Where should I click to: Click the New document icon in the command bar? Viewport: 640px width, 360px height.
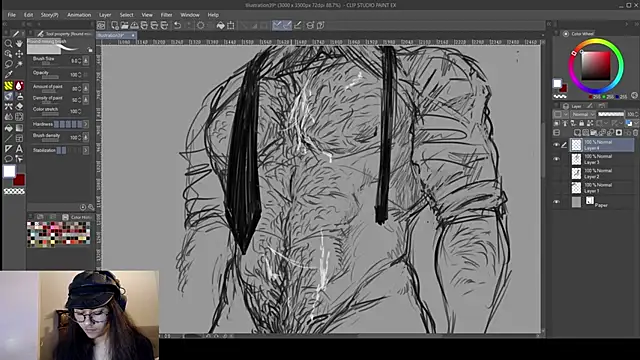[x=115, y=25]
